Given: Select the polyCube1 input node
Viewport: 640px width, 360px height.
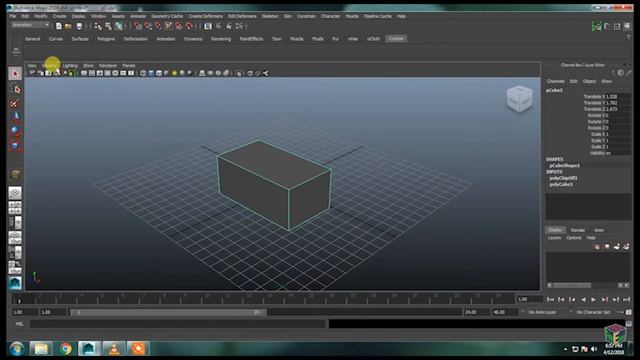Looking at the screenshot, I should pos(561,184).
